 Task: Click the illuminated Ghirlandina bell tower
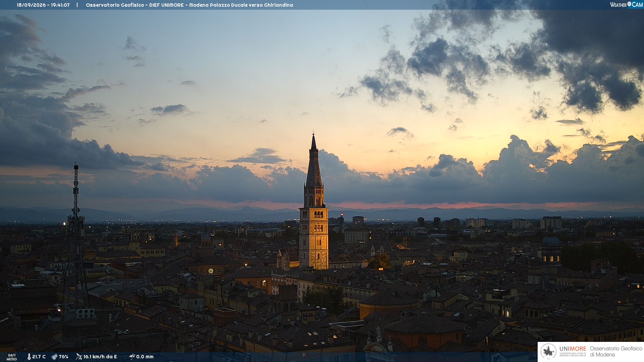click(x=314, y=204)
